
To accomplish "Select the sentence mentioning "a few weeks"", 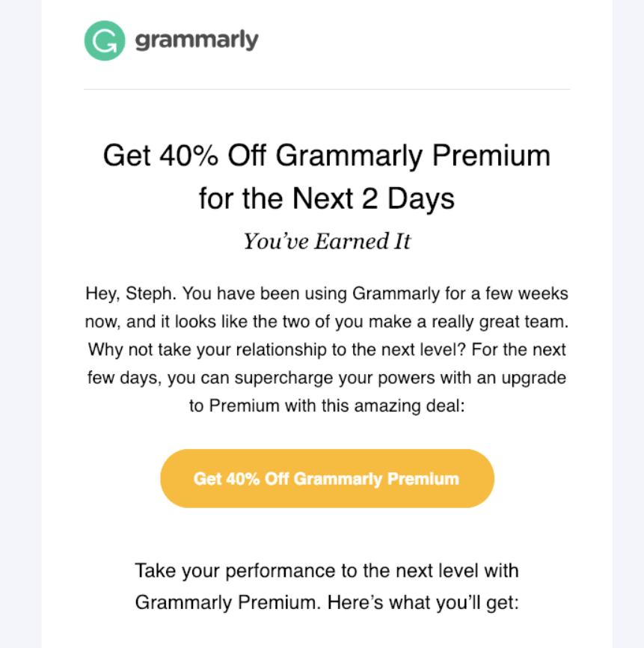I will (x=327, y=293).
